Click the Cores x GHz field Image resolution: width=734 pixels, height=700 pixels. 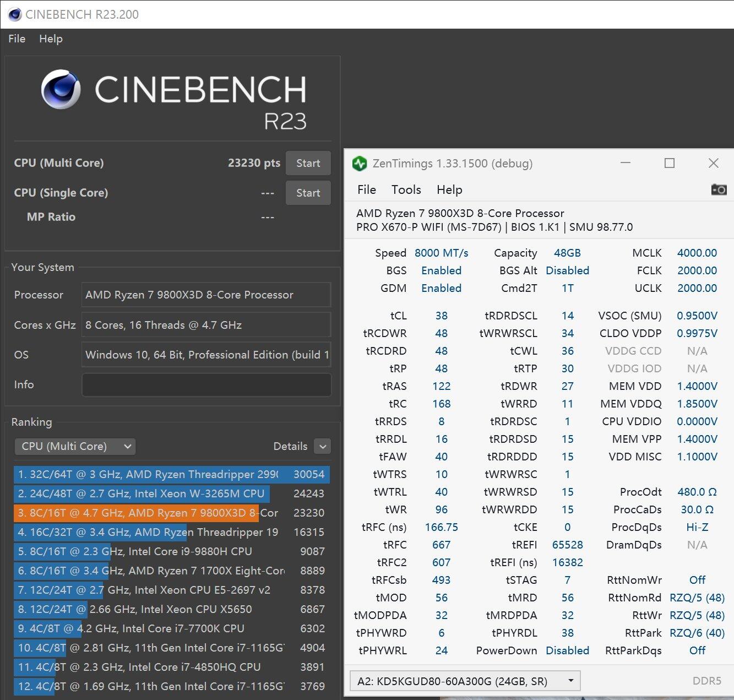click(206, 325)
